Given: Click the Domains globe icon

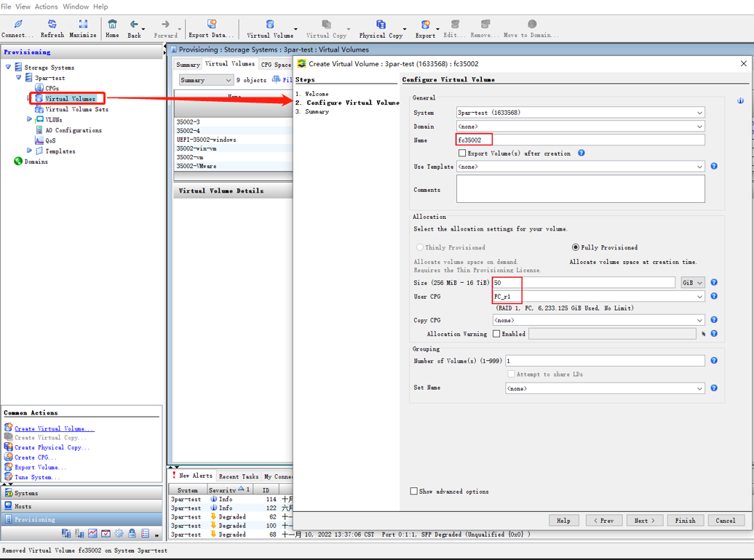Looking at the screenshot, I should 18,161.
